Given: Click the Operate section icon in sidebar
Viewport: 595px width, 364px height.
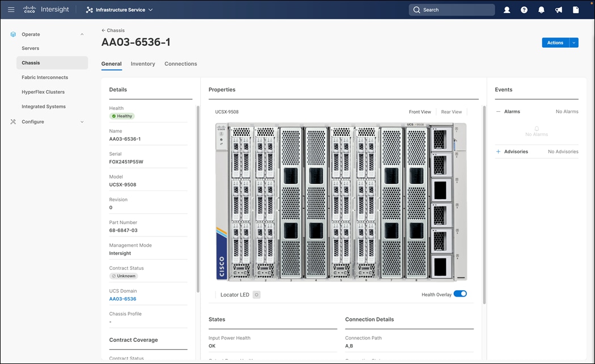Looking at the screenshot, I should point(12,34).
